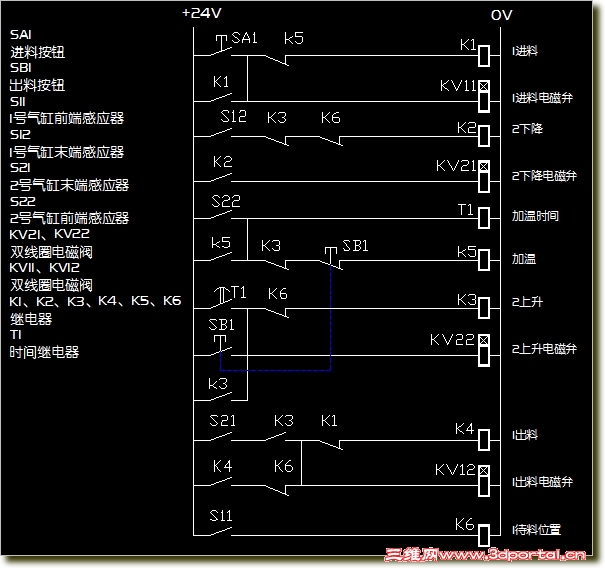Click the '1出料电磁弁' description text
The height and width of the screenshot is (568, 605).
click(542, 482)
